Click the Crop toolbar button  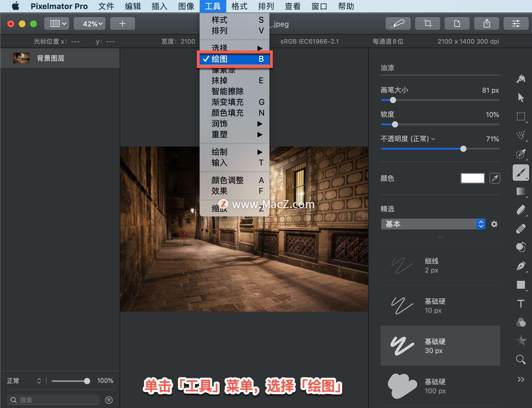click(427, 24)
